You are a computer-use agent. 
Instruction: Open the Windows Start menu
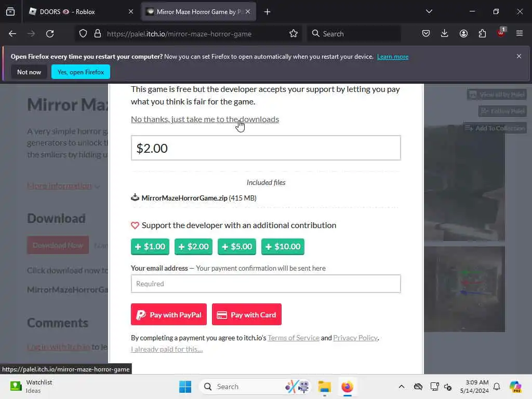185,387
